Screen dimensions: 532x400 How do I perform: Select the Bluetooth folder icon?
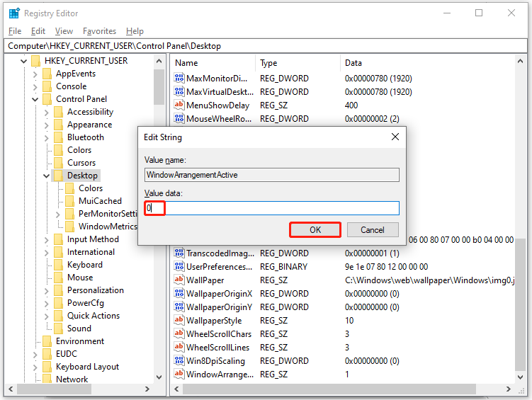click(x=58, y=137)
